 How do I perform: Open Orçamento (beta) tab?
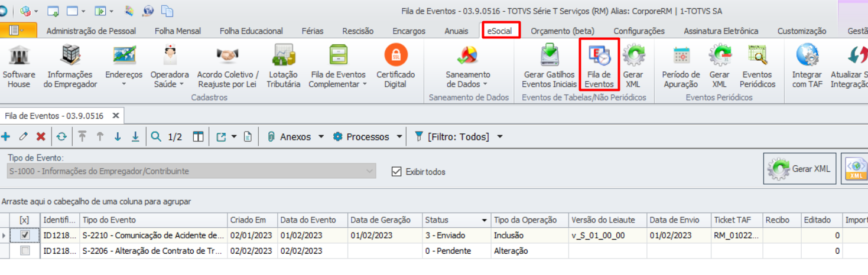click(563, 31)
